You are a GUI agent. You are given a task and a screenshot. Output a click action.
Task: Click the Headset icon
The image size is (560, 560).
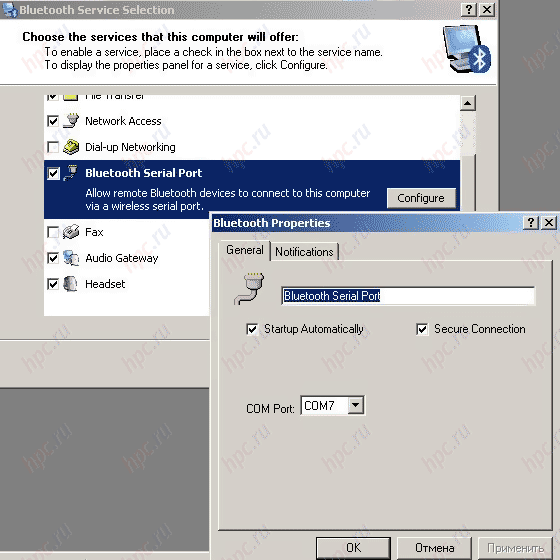click(x=70, y=284)
